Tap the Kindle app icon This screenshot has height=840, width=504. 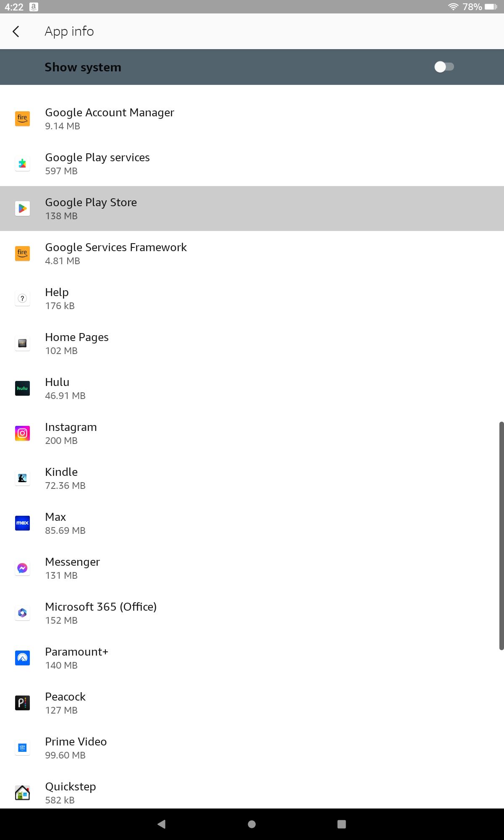tap(22, 478)
